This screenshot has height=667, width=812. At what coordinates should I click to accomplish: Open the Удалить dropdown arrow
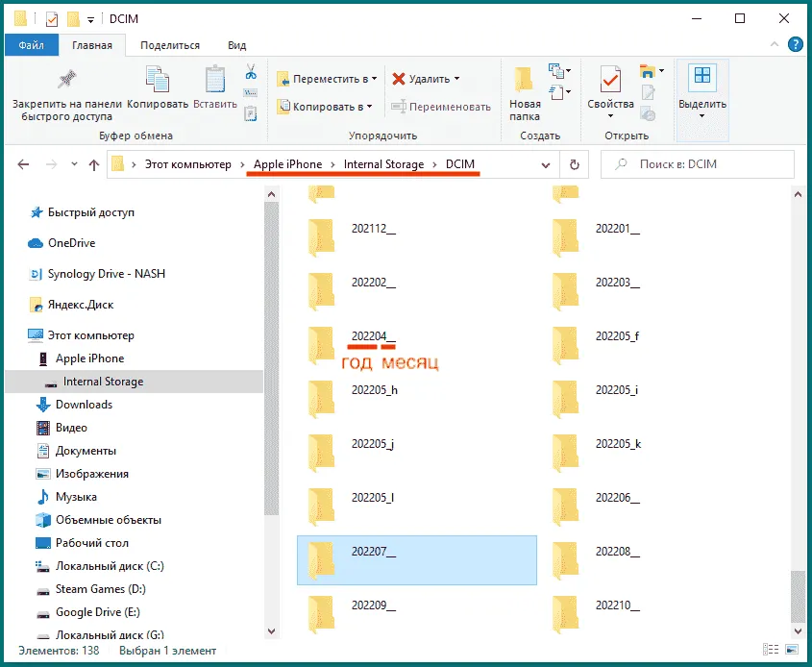pos(456,79)
